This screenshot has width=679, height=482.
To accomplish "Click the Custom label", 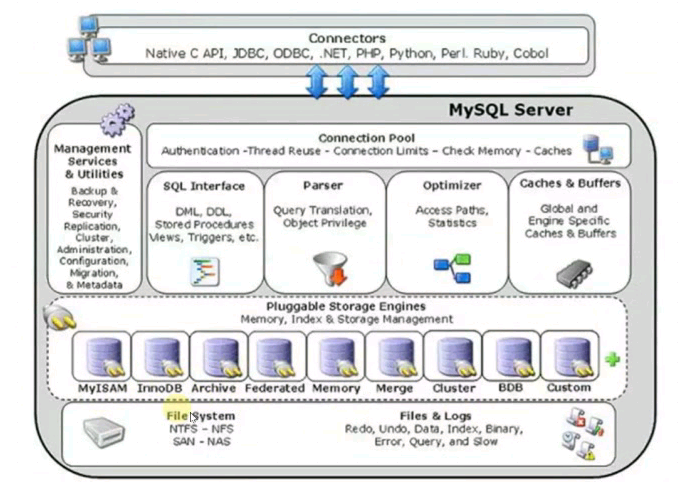I will (569, 387).
